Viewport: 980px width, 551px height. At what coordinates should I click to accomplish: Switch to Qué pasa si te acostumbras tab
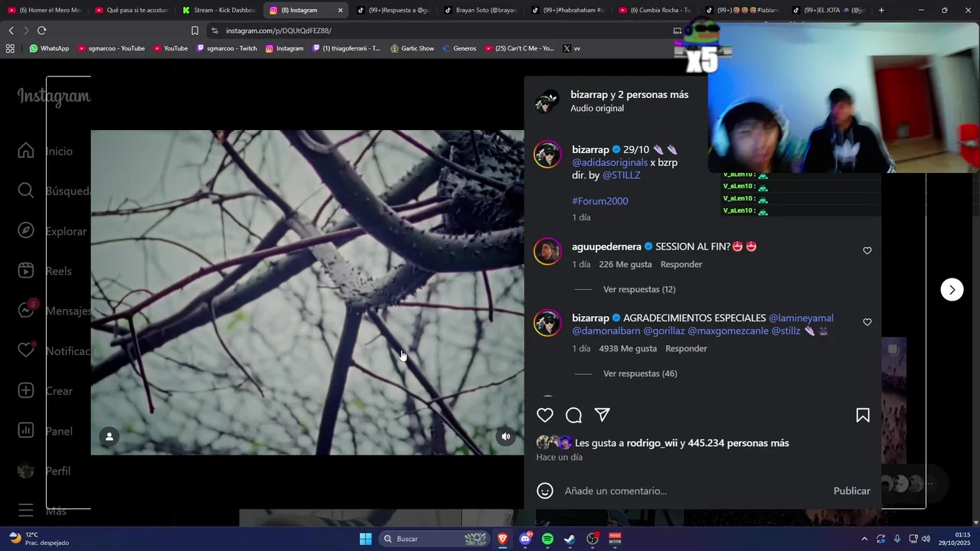pyautogui.click(x=131, y=10)
